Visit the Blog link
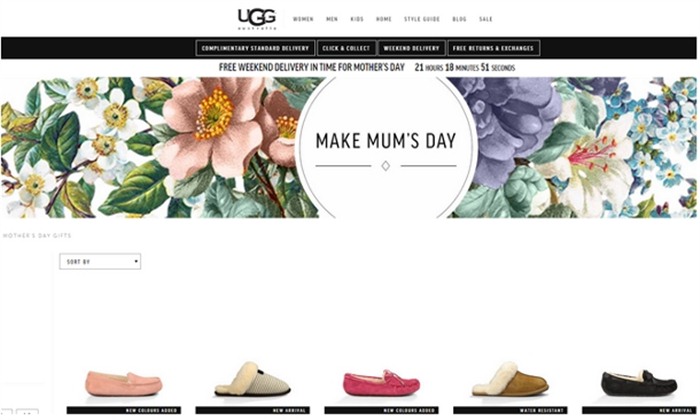This screenshot has height=420, width=700. tap(459, 19)
